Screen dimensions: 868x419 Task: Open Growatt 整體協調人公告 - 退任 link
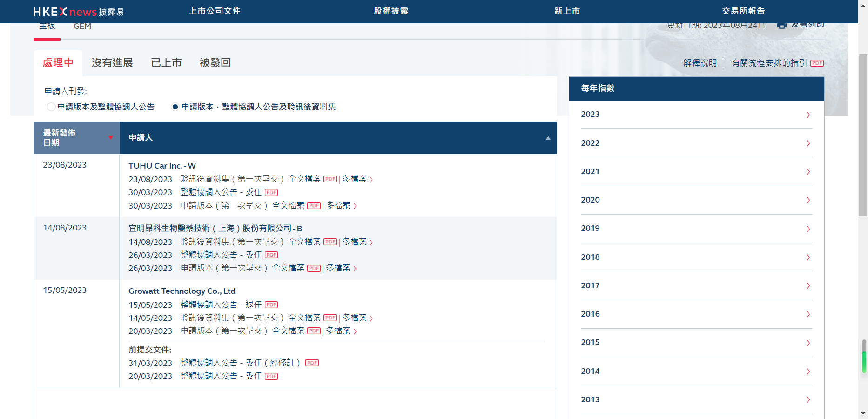(x=221, y=305)
